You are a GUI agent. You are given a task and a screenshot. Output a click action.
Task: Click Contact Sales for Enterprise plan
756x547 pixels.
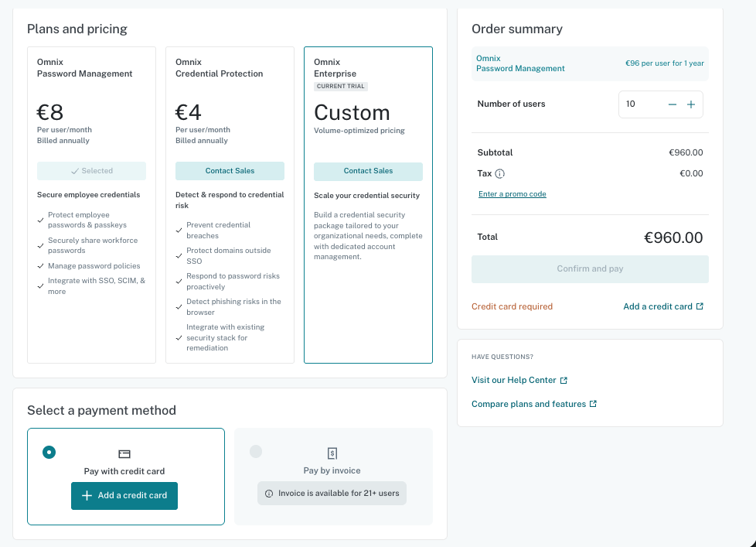pyautogui.click(x=369, y=171)
